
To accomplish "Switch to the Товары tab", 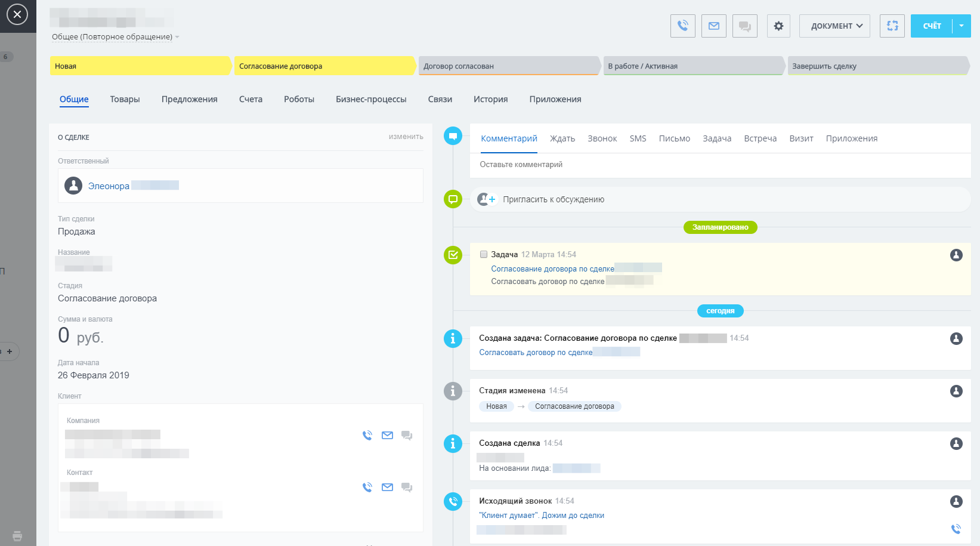I will click(125, 99).
